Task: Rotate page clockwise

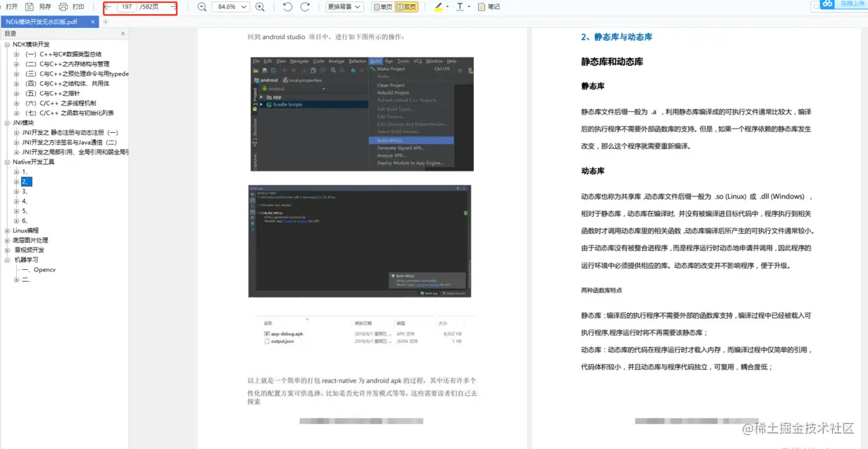Action: click(x=305, y=6)
